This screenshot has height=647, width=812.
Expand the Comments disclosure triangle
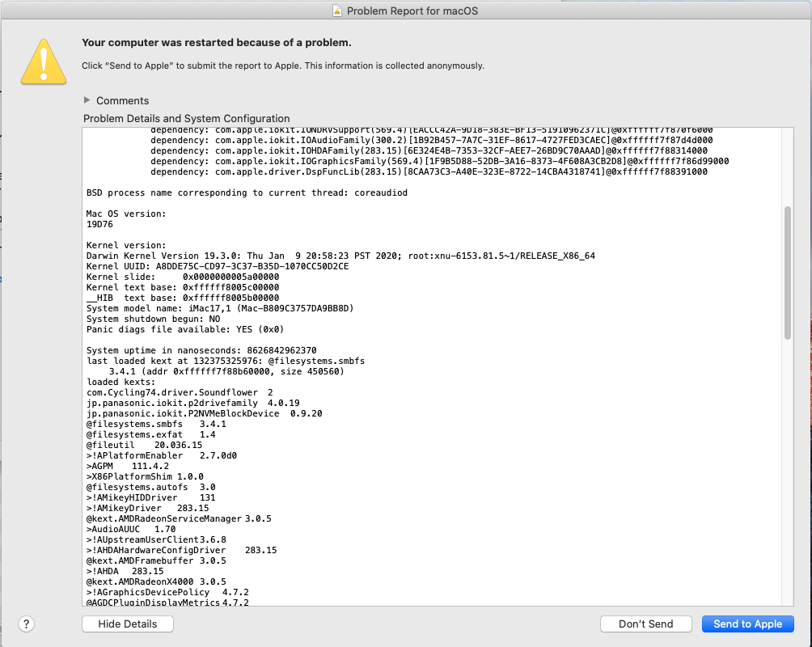click(87, 100)
